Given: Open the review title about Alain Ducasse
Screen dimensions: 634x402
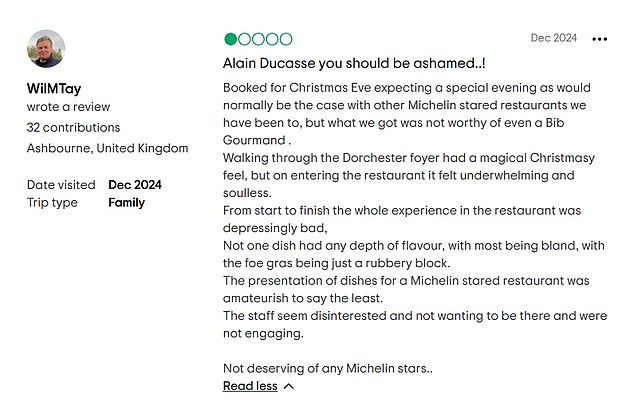Looking at the screenshot, I should (354, 63).
